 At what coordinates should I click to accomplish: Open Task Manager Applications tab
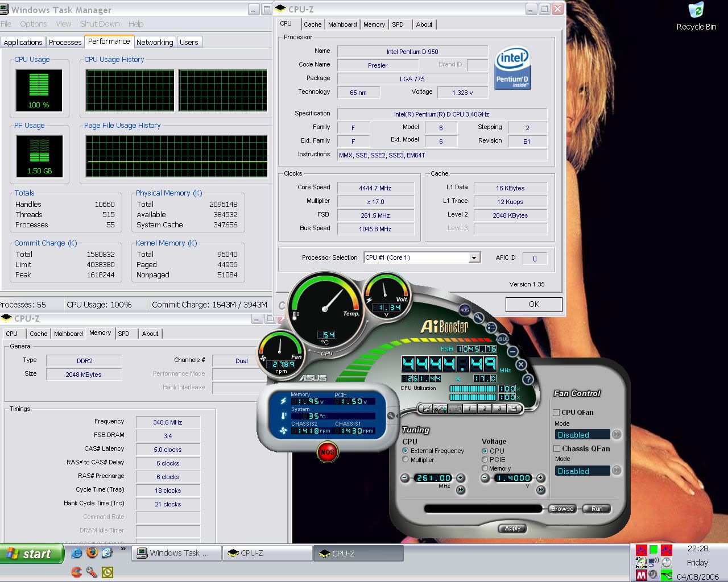(23, 42)
